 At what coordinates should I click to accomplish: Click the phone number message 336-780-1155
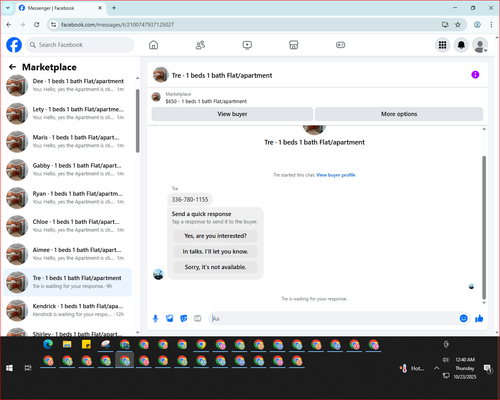click(x=190, y=200)
